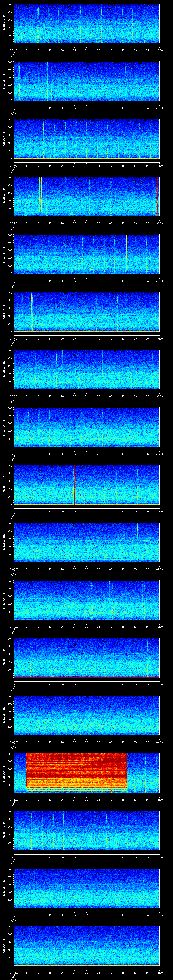Screen dimensions: 173x980
Task: Click the 13:45:00 start time label
Action: point(13,857)
